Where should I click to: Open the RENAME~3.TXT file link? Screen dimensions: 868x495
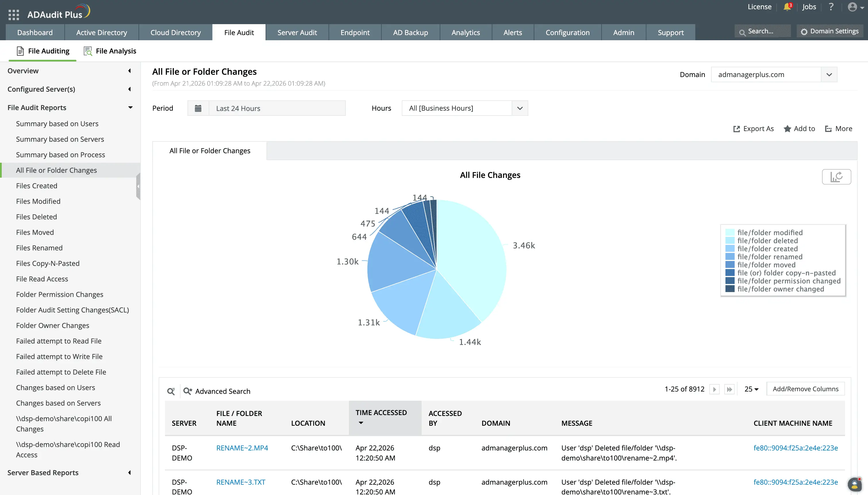[x=241, y=482]
